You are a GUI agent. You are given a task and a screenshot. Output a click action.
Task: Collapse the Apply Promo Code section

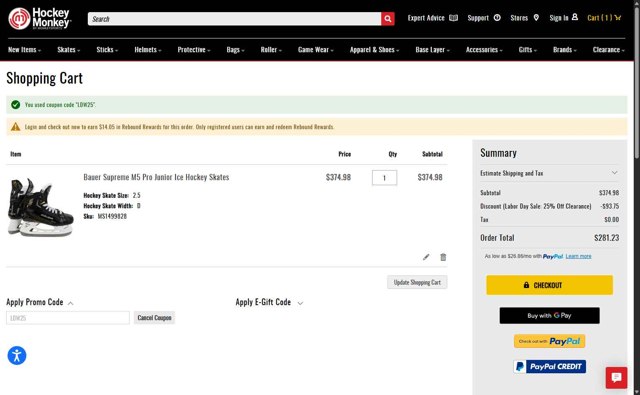(x=40, y=302)
